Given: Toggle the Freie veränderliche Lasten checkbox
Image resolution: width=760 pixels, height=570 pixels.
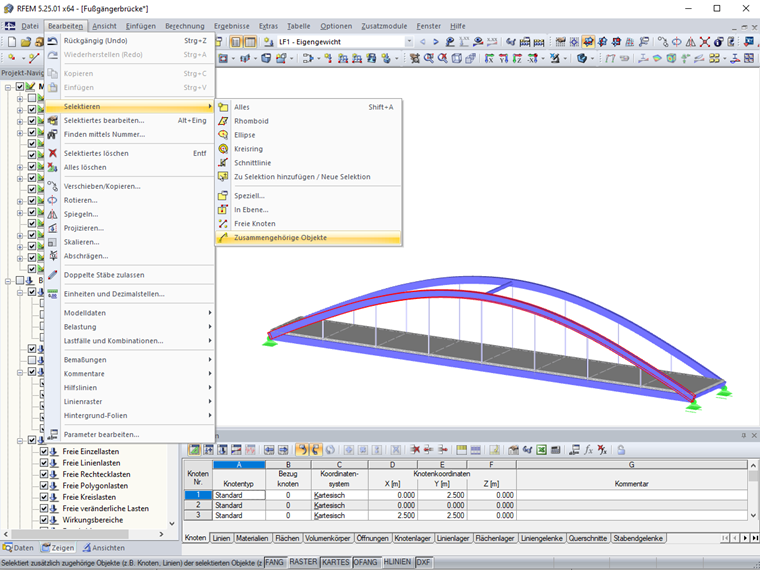Looking at the screenshot, I should (44, 508).
